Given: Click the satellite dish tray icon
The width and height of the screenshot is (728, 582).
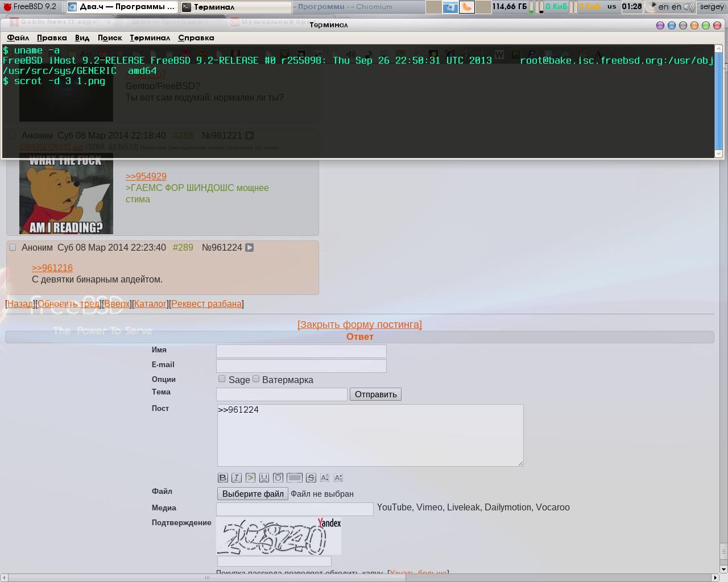Looking at the screenshot, I should pos(651,7).
